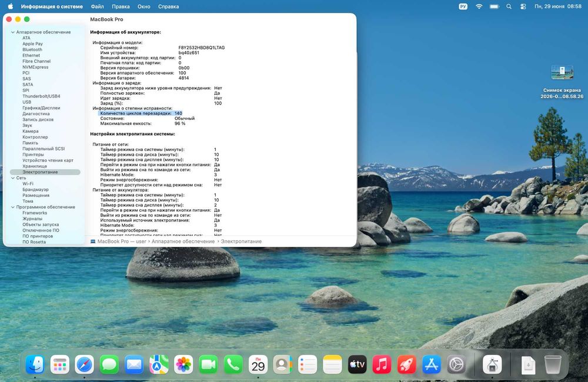
Task: Click the Максимальная емкость 96 % row
Action: pyautogui.click(x=142, y=123)
